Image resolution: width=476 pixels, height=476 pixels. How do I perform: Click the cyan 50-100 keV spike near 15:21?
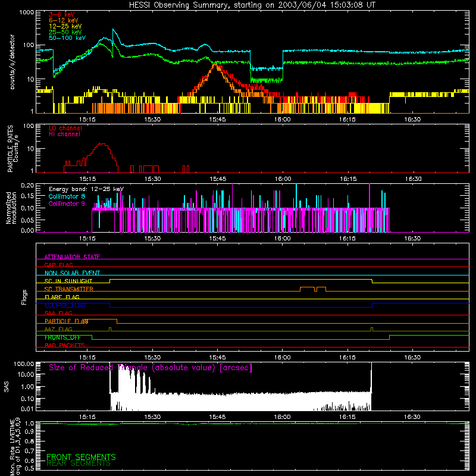113,30
